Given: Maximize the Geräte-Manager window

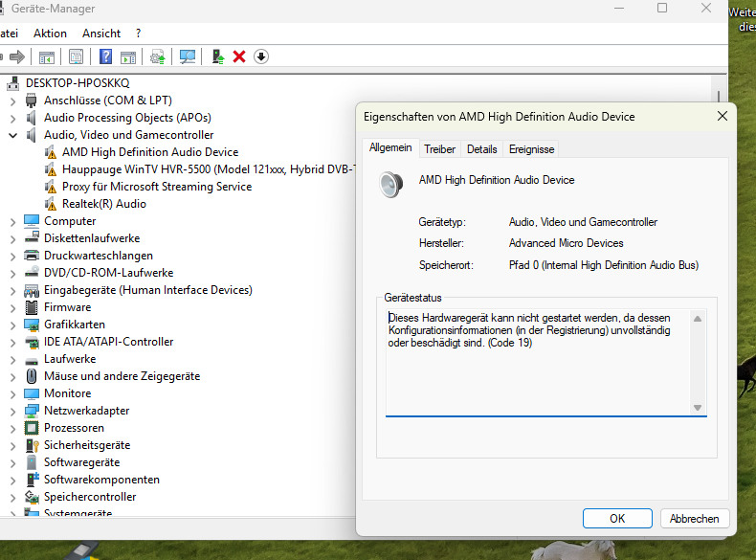Looking at the screenshot, I should click(662, 9).
